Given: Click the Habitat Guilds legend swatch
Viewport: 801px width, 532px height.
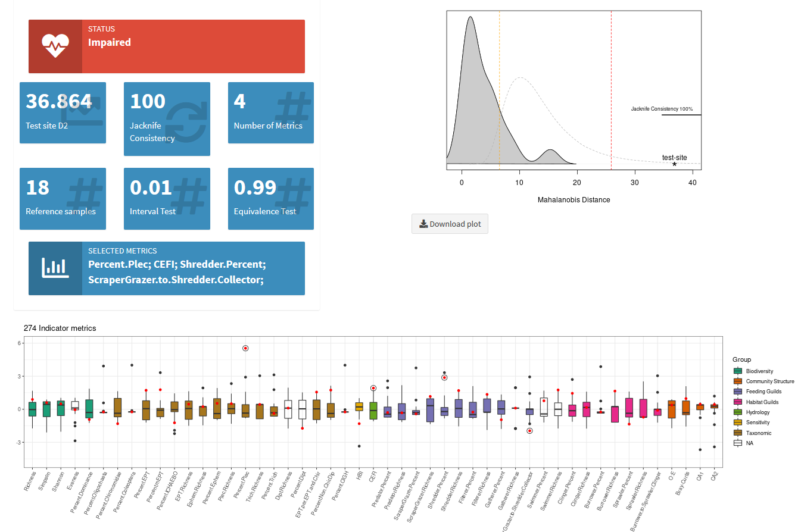Looking at the screenshot, I should 738,402.
